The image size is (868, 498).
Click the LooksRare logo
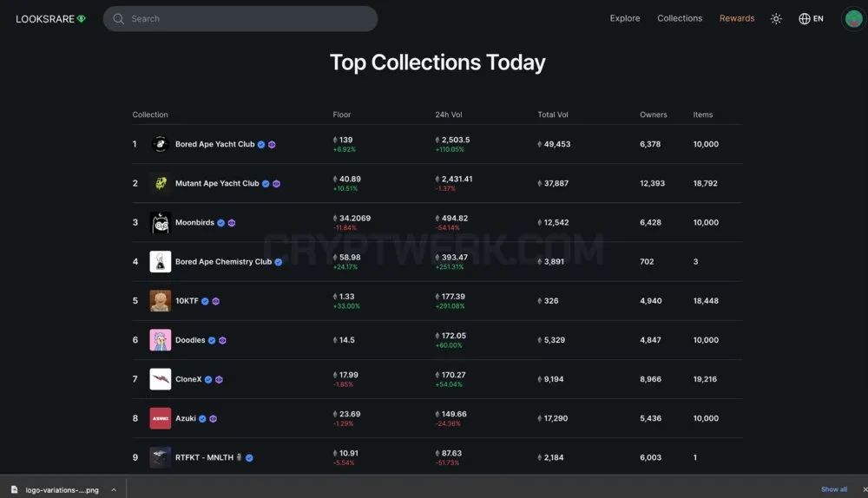(x=50, y=19)
